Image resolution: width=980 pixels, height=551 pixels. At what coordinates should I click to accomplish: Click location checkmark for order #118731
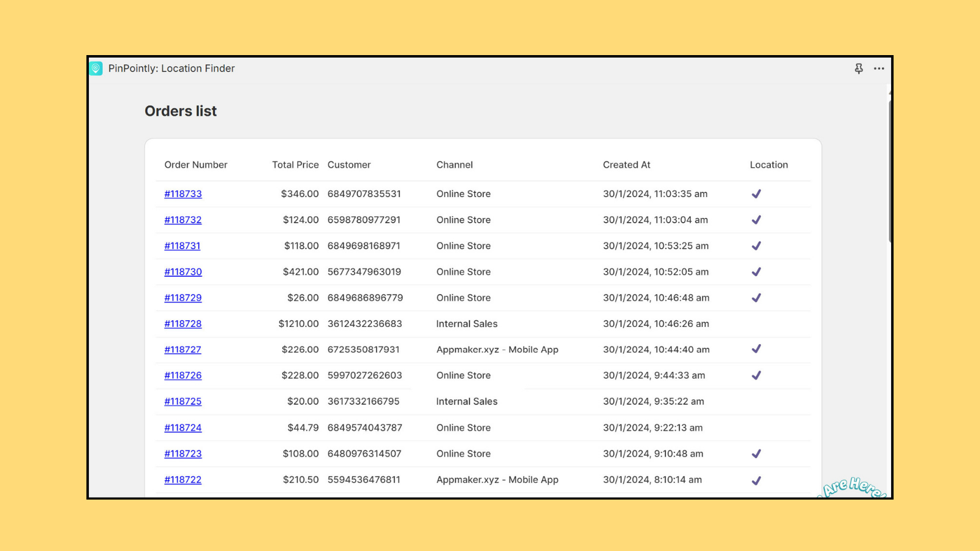pyautogui.click(x=756, y=246)
